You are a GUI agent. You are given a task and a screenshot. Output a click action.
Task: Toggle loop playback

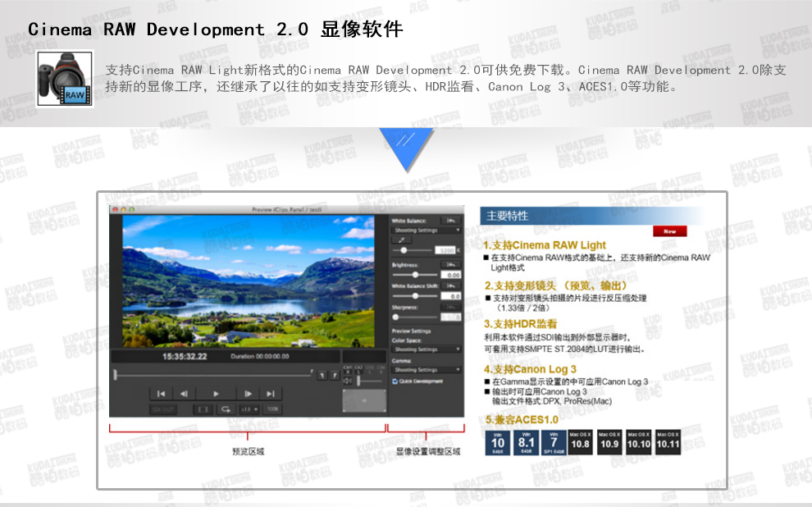click(226, 409)
